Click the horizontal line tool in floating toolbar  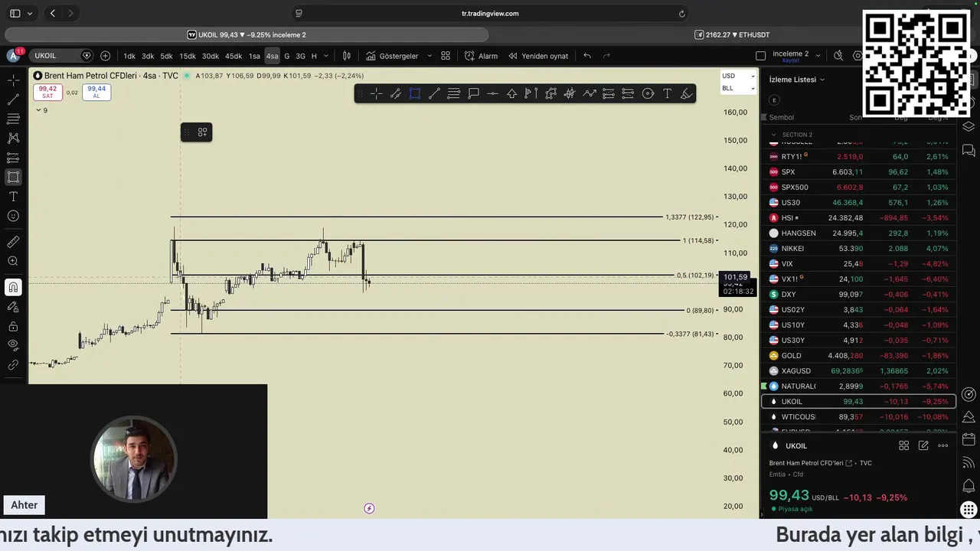[x=492, y=93]
